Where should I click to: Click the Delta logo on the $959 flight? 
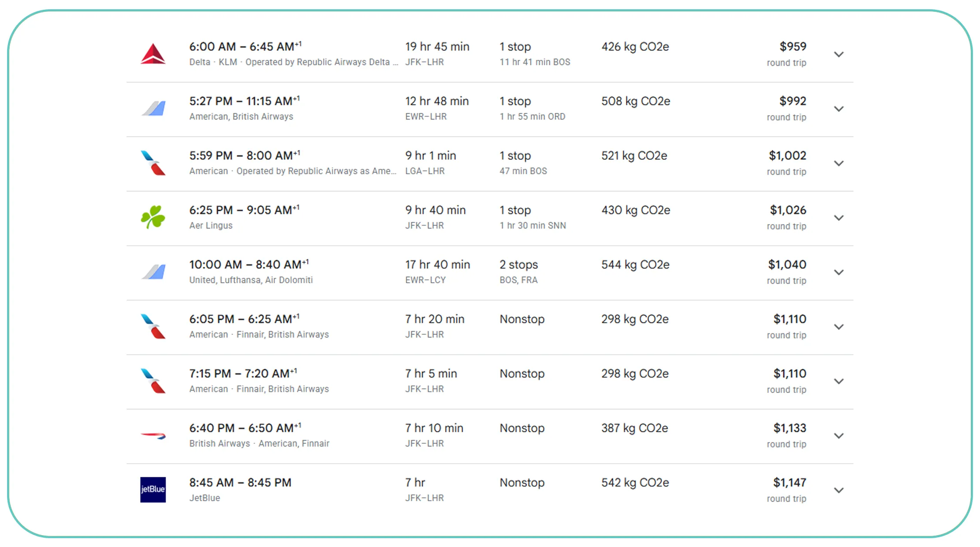(x=153, y=54)
